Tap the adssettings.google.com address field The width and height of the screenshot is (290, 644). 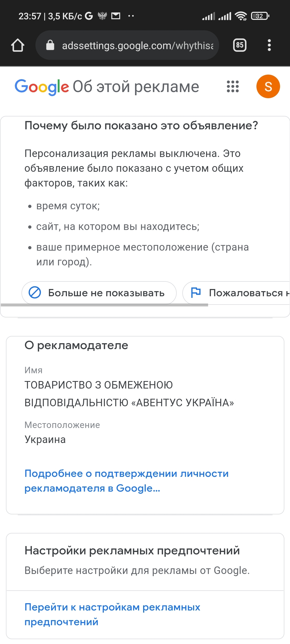coord(127,45)
